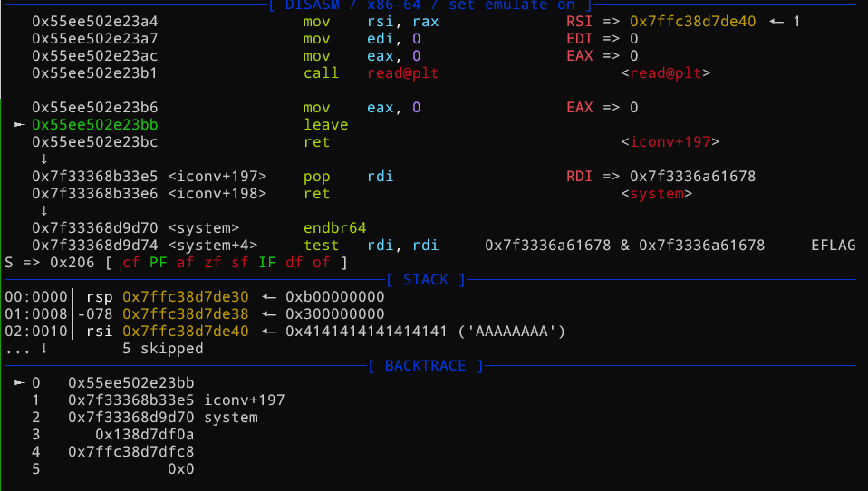
Task: Click backtrace frame 2 'system' entry
Action: (231, 418)
